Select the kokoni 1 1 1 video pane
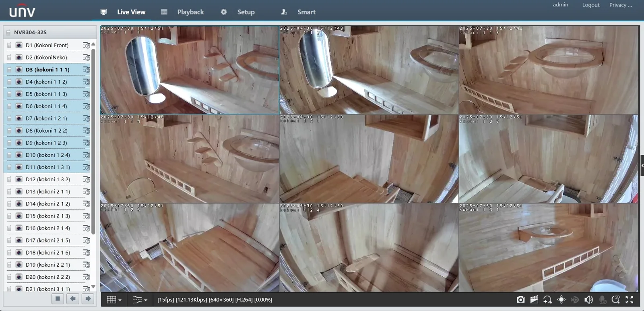The image size is (644, 311). click(x=190, y=70)
